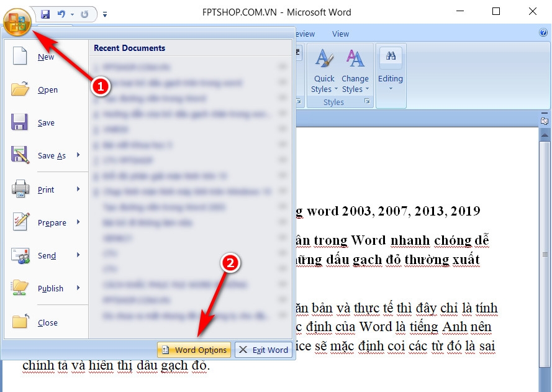Screen dimensions: 552x392
Task: Select New in the Office menu
Action: pyautogui.click(x=46, y=57)
